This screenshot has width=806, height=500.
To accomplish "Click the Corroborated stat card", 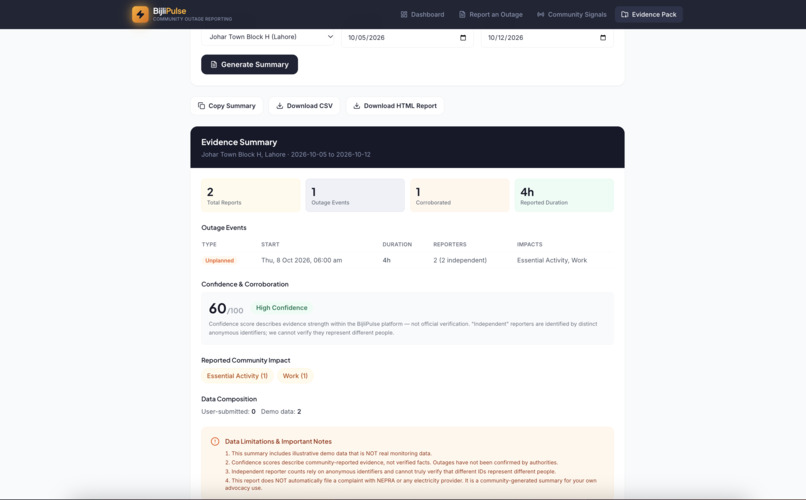I will [x=460, y=195].
